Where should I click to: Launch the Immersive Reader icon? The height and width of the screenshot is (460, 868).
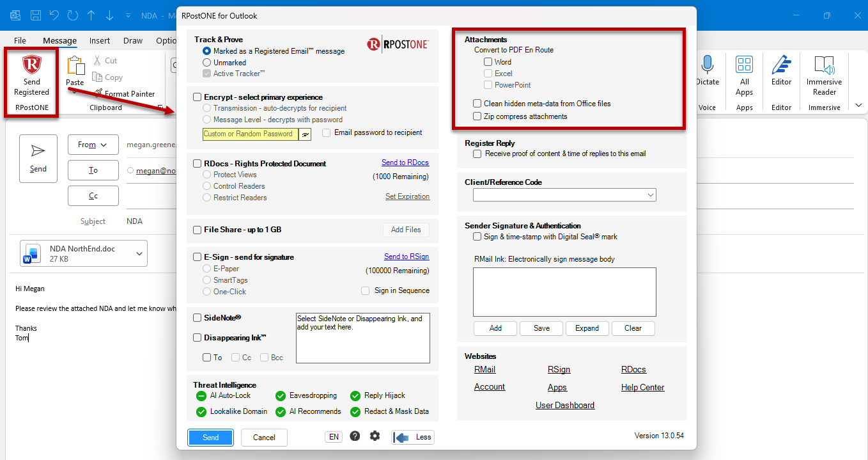pyautogui.click(x=825, y=65)
